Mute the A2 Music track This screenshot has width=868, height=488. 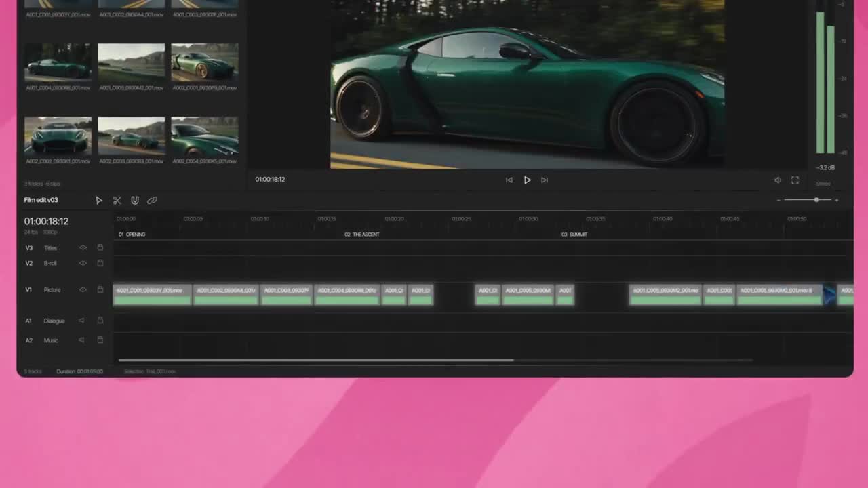[x=82, y=340]
